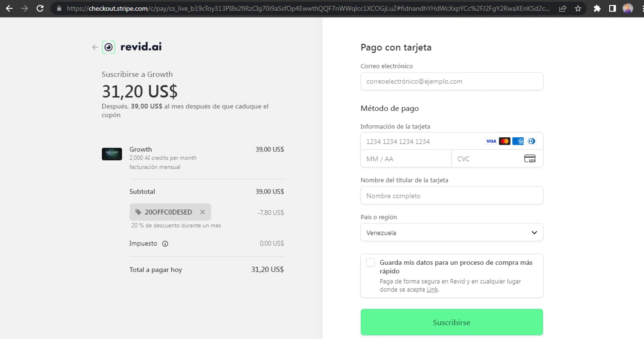644x339 pixels.
Task: Click the back arrow beside revid.ai logo
Action: (x=95, y=47)
